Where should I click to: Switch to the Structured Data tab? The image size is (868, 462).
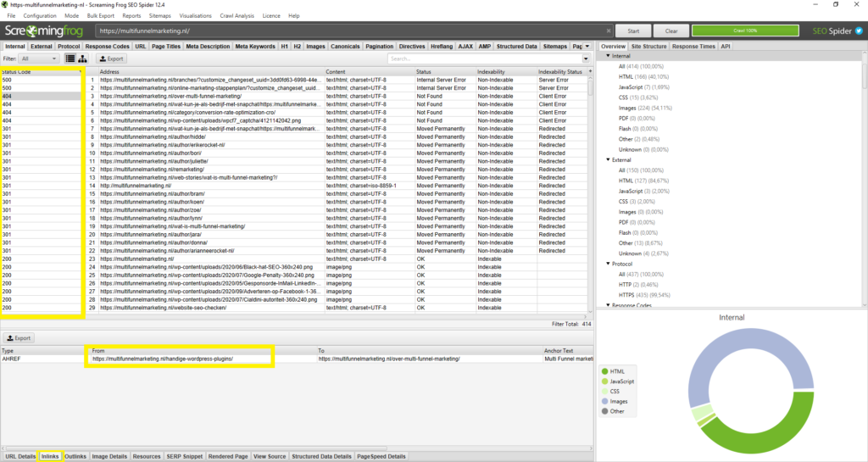click(516, 47)
